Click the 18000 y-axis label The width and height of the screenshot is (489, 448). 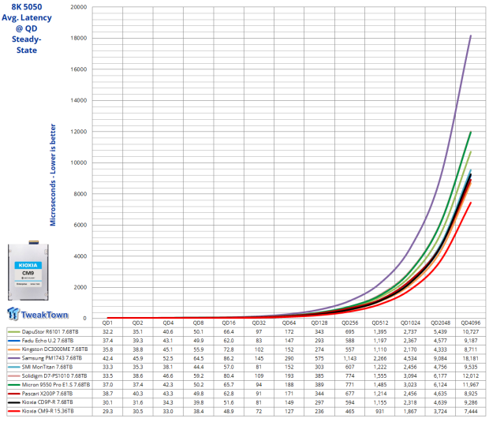click(79, 38)
